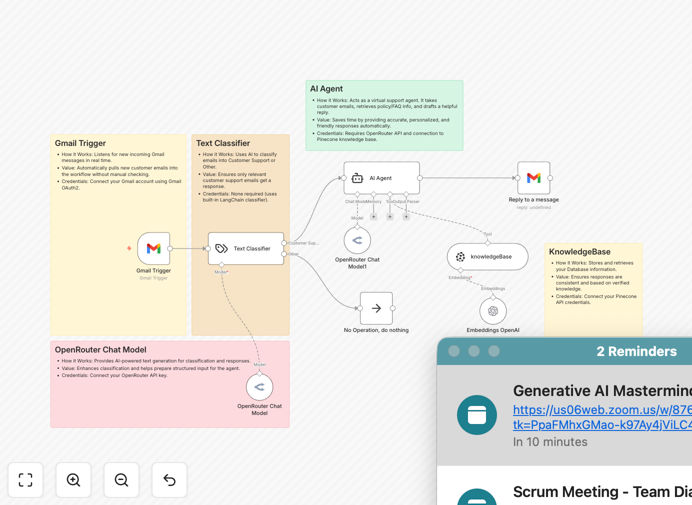Click the No Operation node output connector
Image resolution: width=692 pixels, height=505 pixels.
pyautogui.click(x=392, y=308)
